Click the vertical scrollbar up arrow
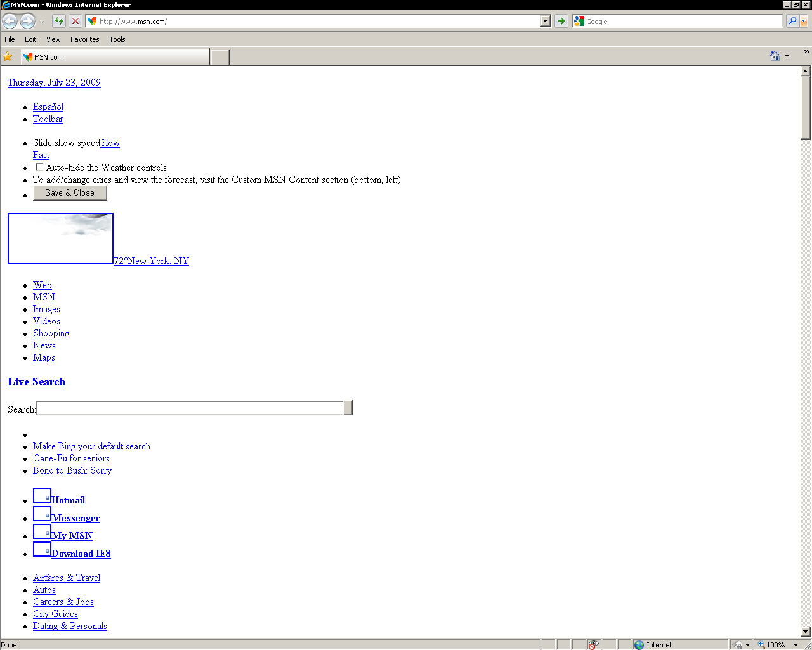The height and width of the screenshot is (650, 812). click(806, 72)
